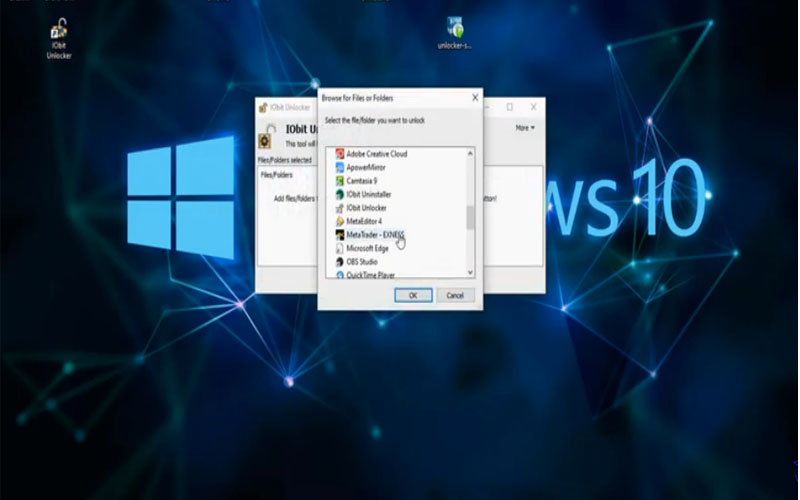Select IObit Uninstaller entry text
Image resolution: width=800 pixels, height=500 pixels.
[369, 194]
